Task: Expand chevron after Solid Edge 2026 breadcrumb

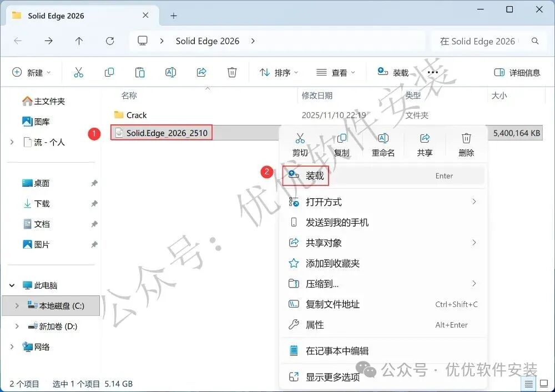Action: click(253, 41)
